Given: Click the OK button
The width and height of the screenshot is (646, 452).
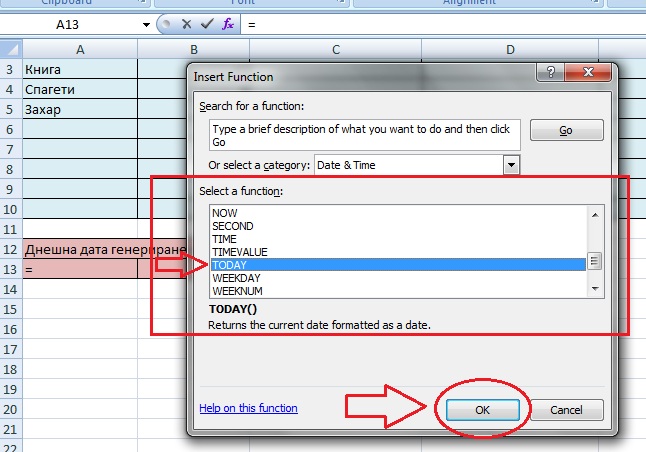Looking at the screenshot, I should point(482,410).
